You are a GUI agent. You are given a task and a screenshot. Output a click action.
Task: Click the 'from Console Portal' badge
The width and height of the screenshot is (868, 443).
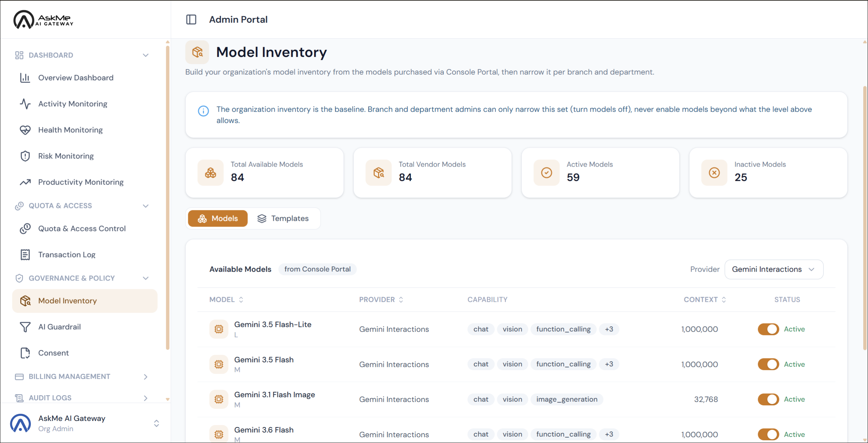click(317, 269)
